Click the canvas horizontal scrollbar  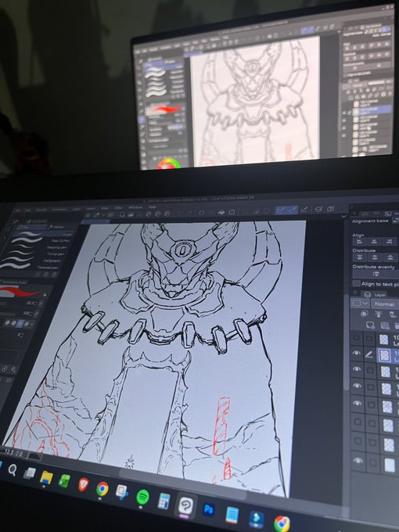[x=183, y=485]
